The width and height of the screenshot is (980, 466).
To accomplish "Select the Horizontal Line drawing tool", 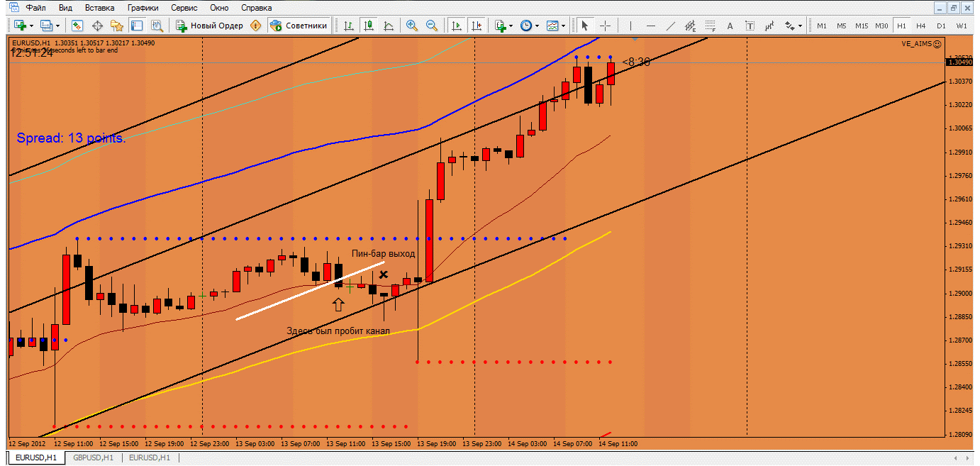I will coord(650,26).
